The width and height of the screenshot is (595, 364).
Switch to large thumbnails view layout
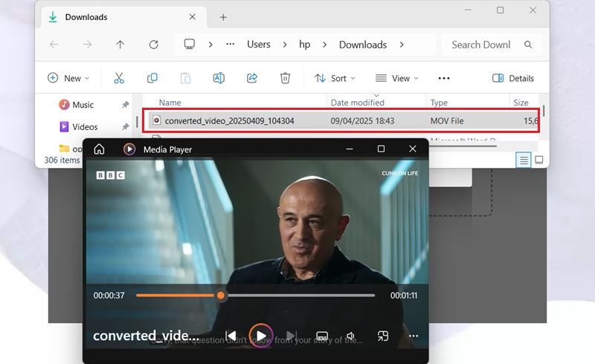tap(539, 160)
